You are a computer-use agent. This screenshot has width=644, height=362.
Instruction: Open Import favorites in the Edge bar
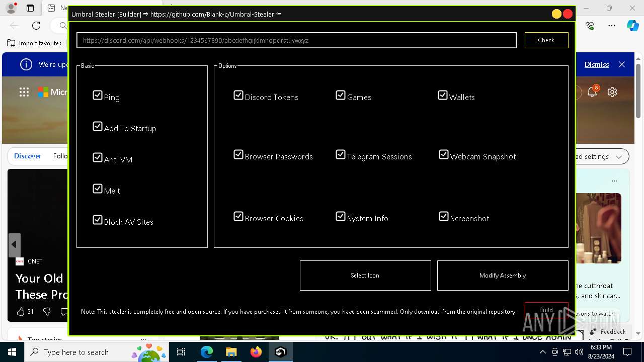tap(34, 43)
